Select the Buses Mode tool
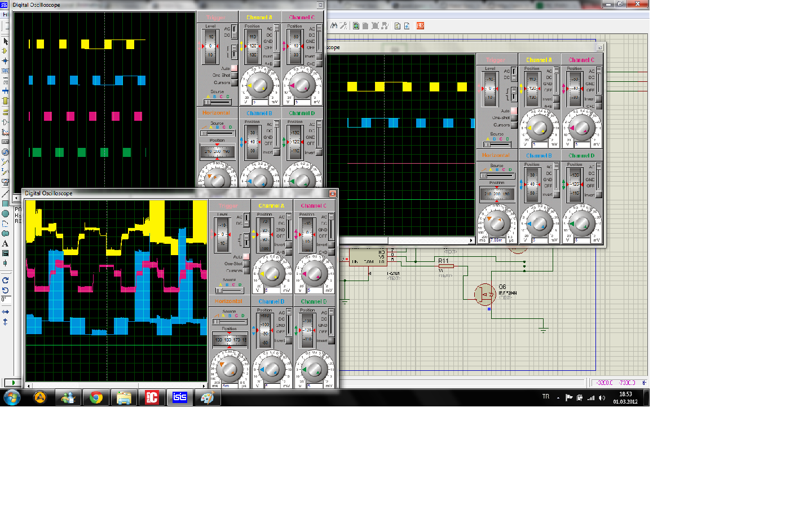Image resolution: width=812 pixels, height=508 pixels. click(x=5, y=91)
